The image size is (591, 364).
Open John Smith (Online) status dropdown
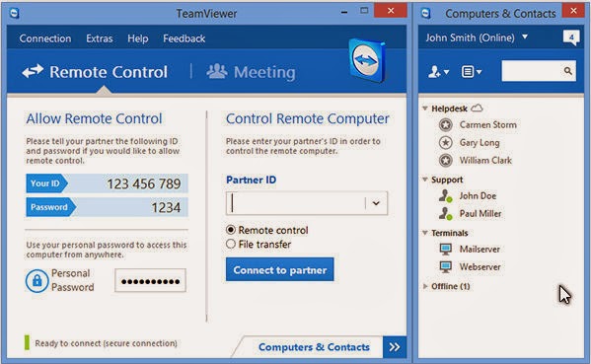pyautogui.click(x=525, y=36)
